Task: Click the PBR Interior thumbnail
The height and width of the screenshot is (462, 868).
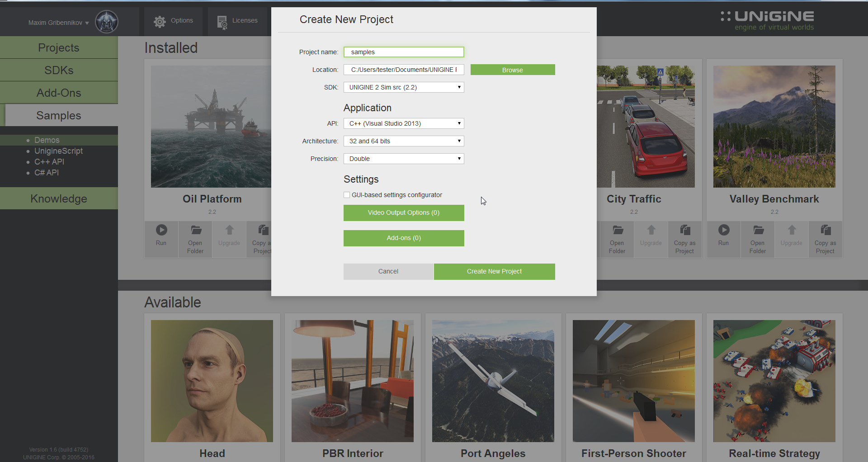Action: [x=353, y=381]
